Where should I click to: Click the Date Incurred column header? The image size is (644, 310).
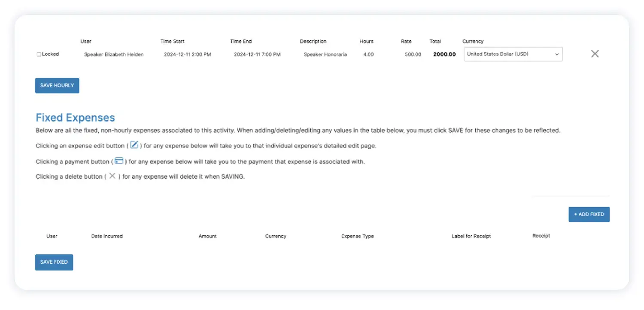[x=107, y=236]
